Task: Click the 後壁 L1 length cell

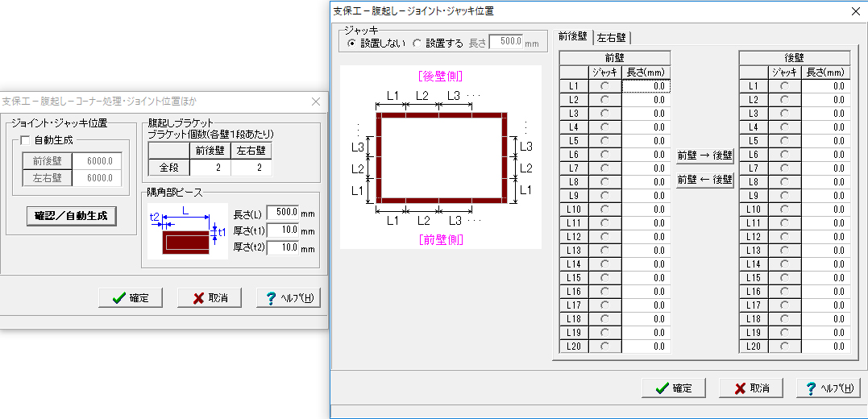Action: click(826, 85)
